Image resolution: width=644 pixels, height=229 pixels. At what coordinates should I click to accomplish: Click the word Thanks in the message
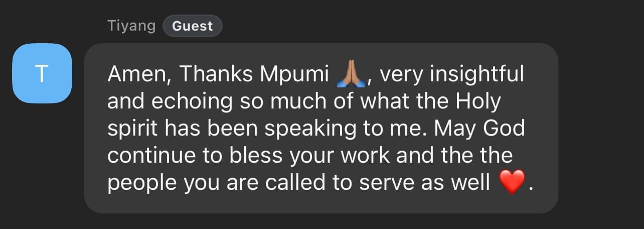216,75
